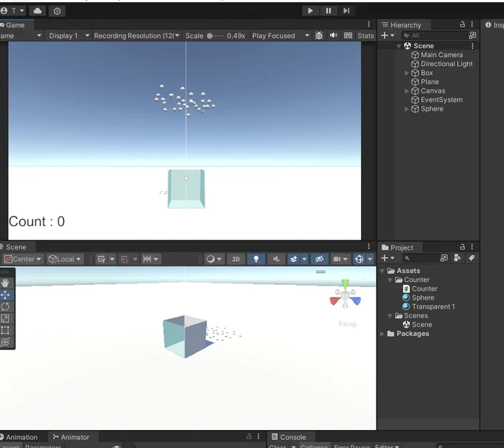Image resolution: width=504 pixels, height=448 pixels.
Task: Click the Hierarchy search-by-type icon
Action: [473, 36]
